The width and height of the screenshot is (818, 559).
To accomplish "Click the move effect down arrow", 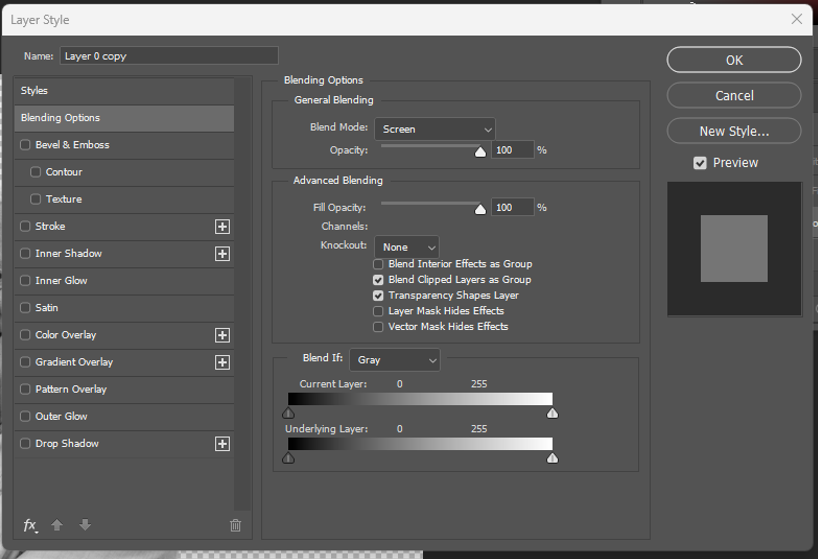I will tap(85, 525).
